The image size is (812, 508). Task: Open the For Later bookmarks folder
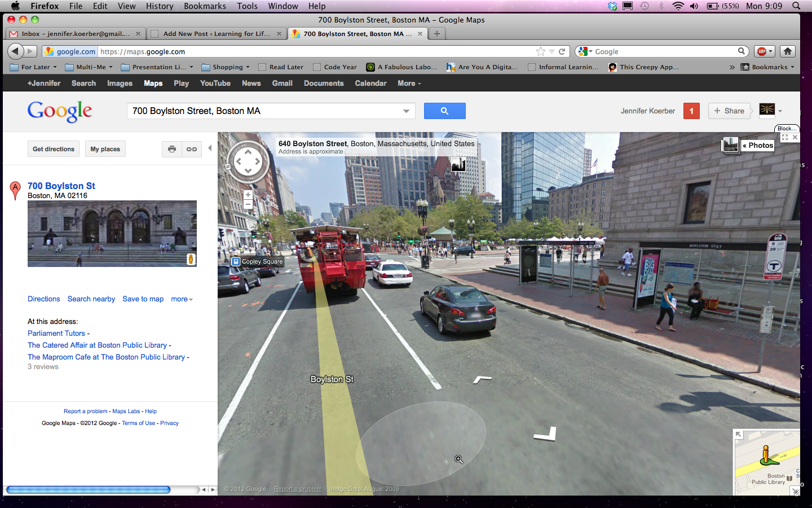34,67
